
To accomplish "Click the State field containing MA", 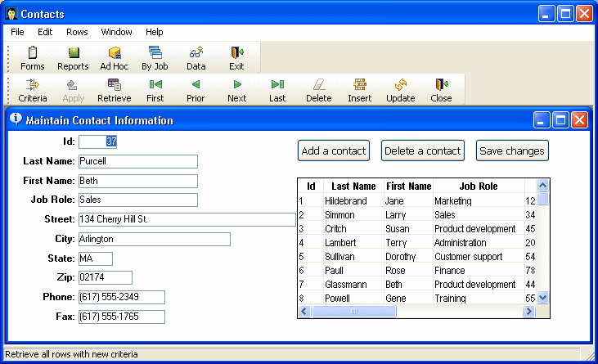I will [x=96, y=258].
